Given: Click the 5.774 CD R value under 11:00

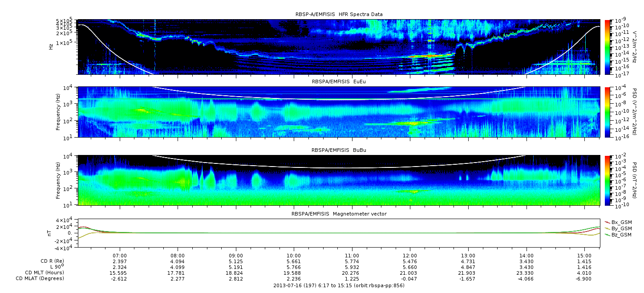Looking at the screenshot, I should [352, 261].
